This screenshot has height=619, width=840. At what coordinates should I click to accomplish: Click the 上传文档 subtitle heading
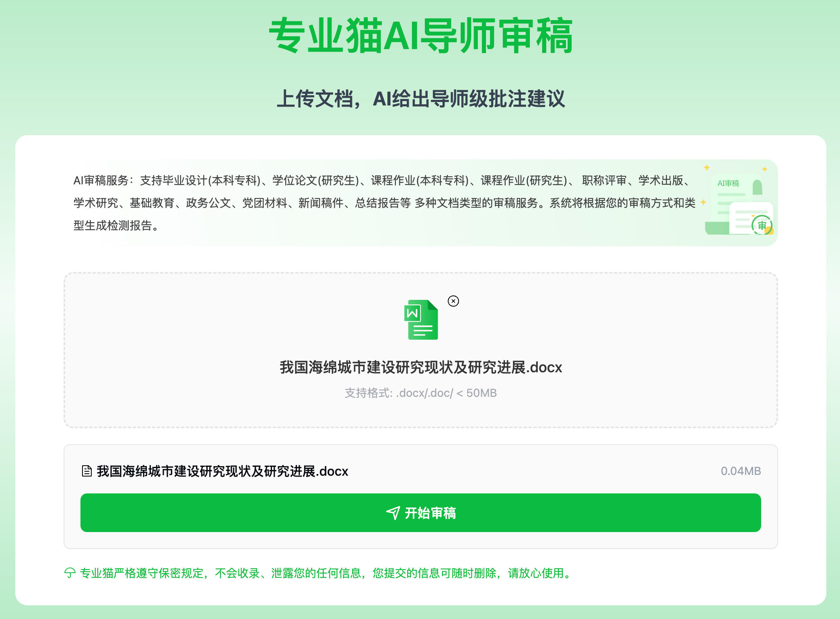pyautogui.click(x=420, y=99)
